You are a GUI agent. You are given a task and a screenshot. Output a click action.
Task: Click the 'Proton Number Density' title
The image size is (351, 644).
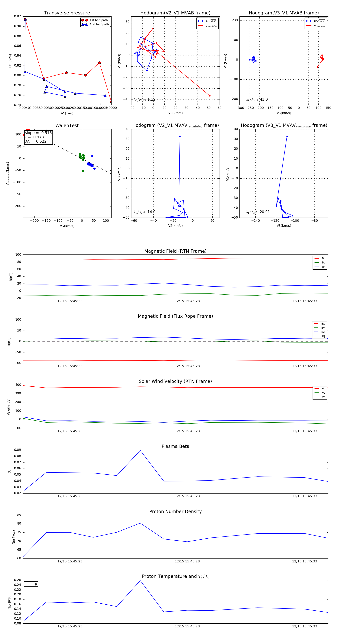point(175,511)
